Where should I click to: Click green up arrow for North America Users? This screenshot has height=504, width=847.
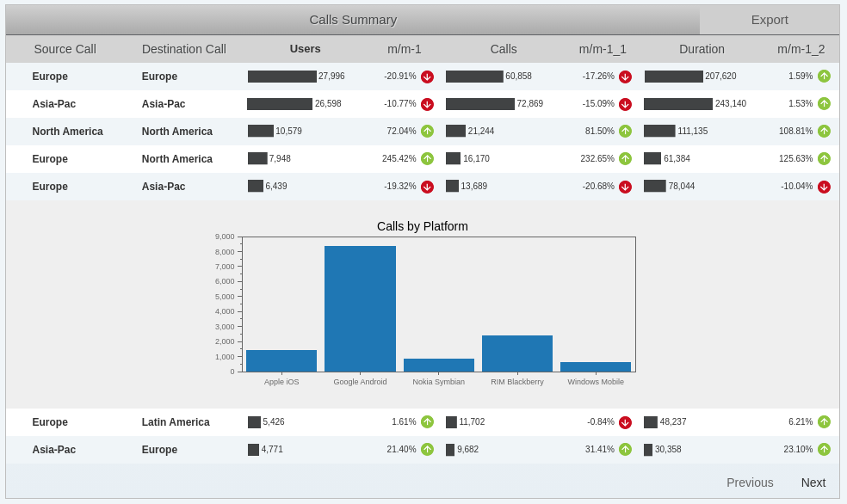(427, 132)
